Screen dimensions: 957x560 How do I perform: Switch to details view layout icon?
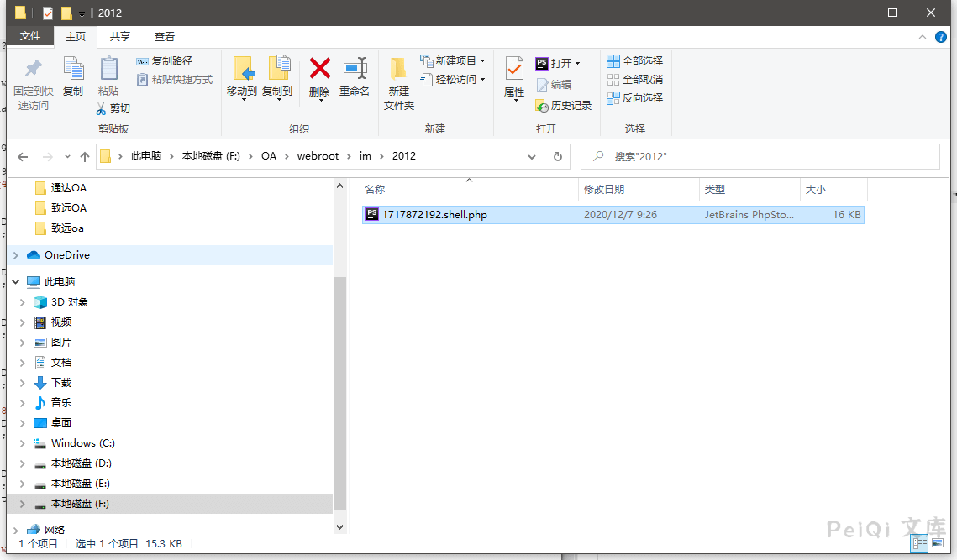pos(918,544)
